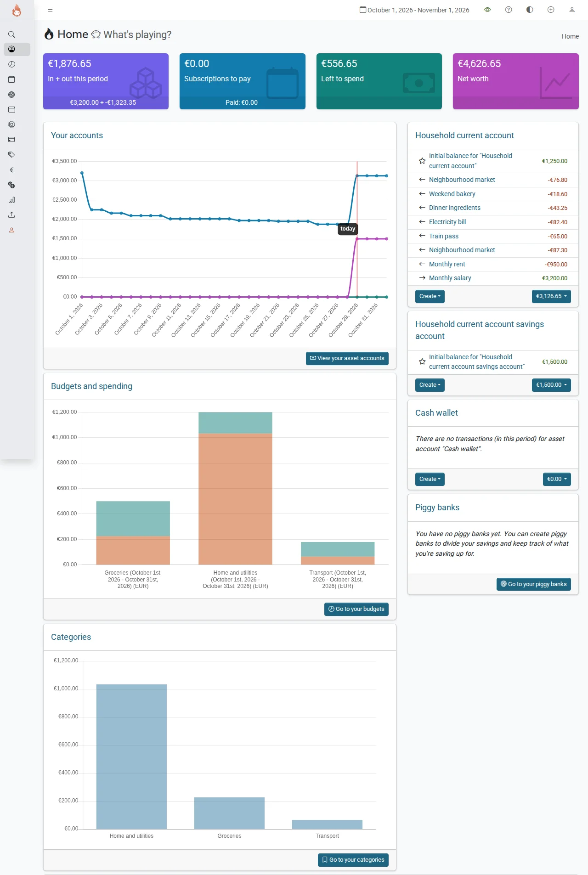
Task: Open €0.00 balance dropdown in Cash wallet
Action: click(557, 479)
